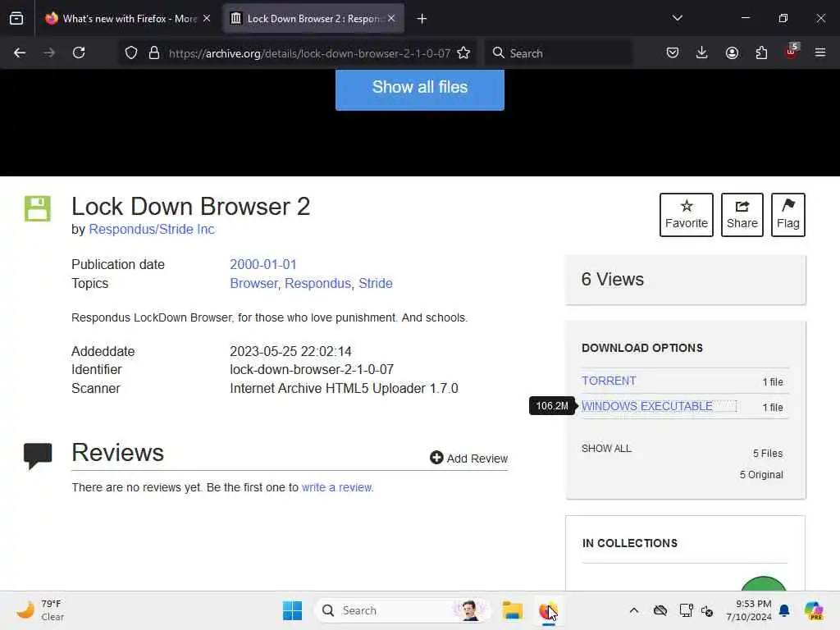Open File Explorer from the taskbar
The width and height of the screenshot is (840, 630).
pyautogui.click(x=512, y=610)
